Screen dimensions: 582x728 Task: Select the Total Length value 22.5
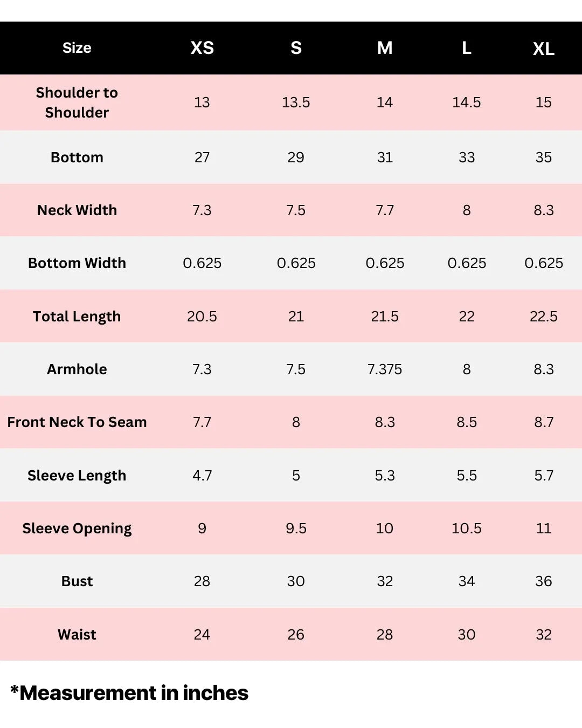pyautogui.click(x=543, y=317)
